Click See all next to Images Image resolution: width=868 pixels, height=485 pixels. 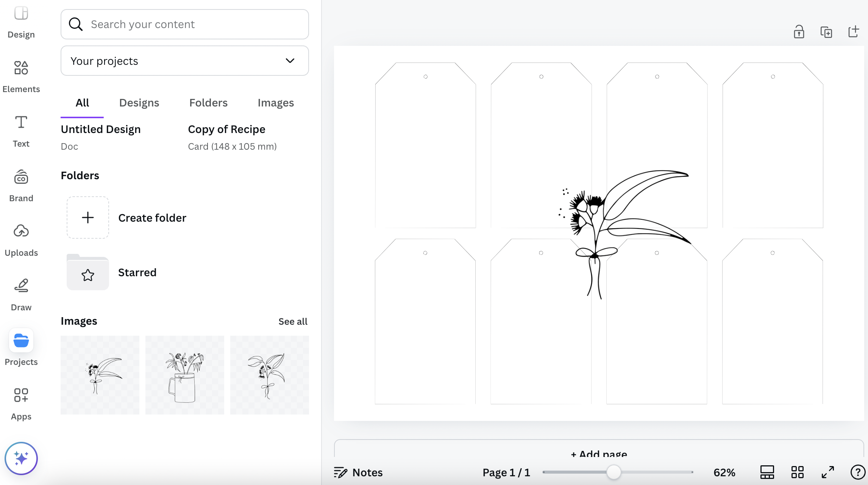click(293, 321)
